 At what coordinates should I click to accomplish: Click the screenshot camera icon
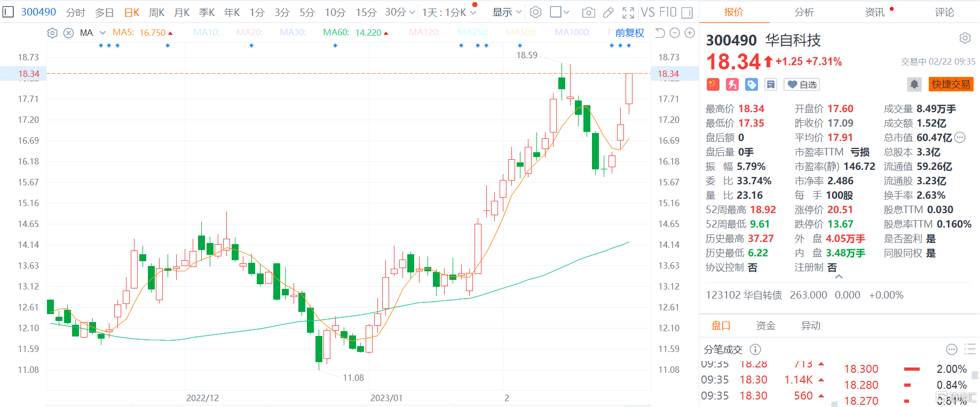pyautogui.click(x=588, y=12)
